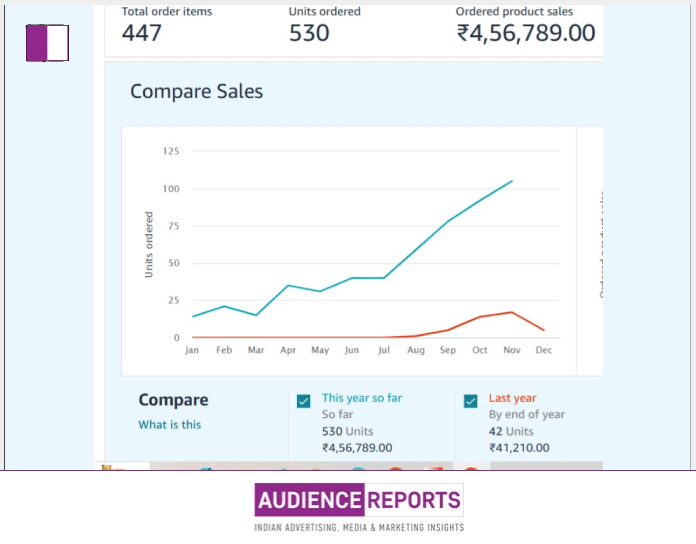Click the purple and white logo icon
The height and width of the screenshot is (544, 696).
coord(47,44)
